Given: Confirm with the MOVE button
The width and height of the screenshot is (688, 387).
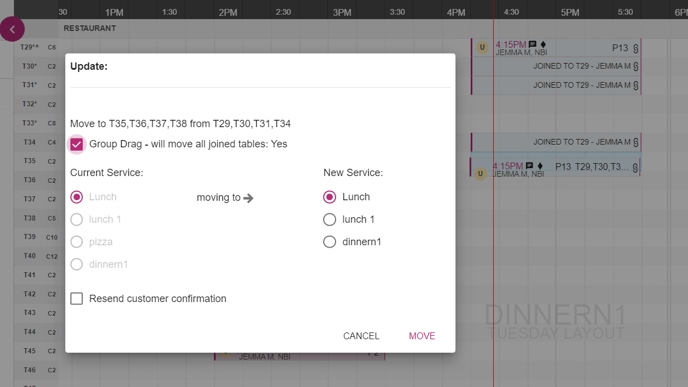Looking at the screenshot, I should tap(422, 336).
